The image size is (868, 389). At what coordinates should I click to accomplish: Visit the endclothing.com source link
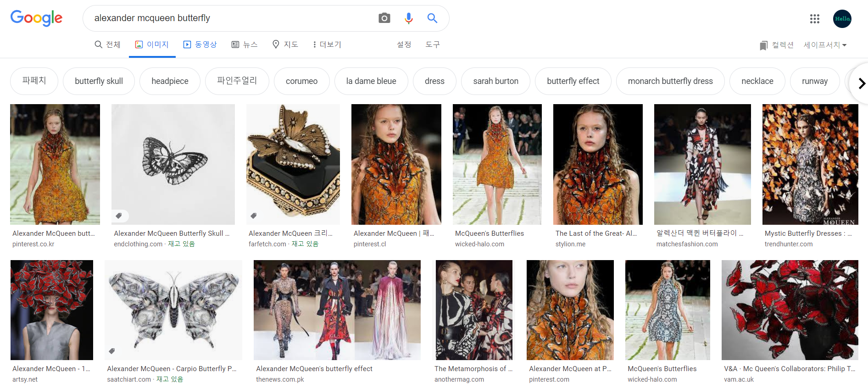pyautogui.click(x=138, y=244)
